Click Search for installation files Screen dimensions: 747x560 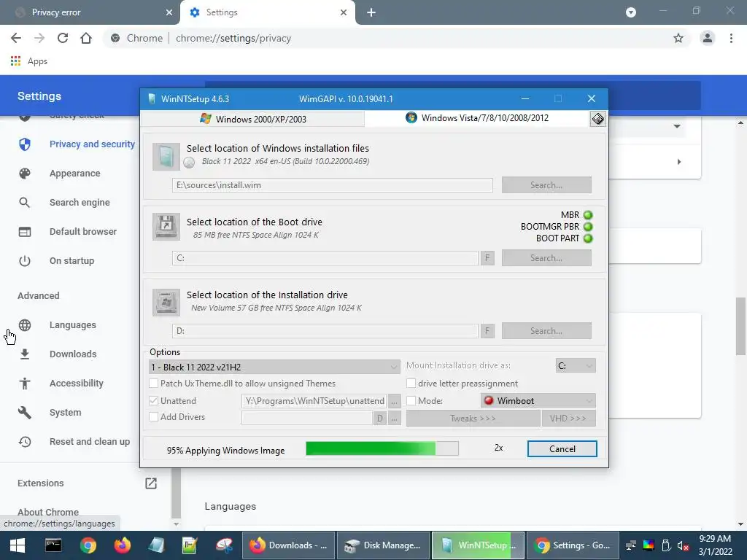click(x=546, y=185)
